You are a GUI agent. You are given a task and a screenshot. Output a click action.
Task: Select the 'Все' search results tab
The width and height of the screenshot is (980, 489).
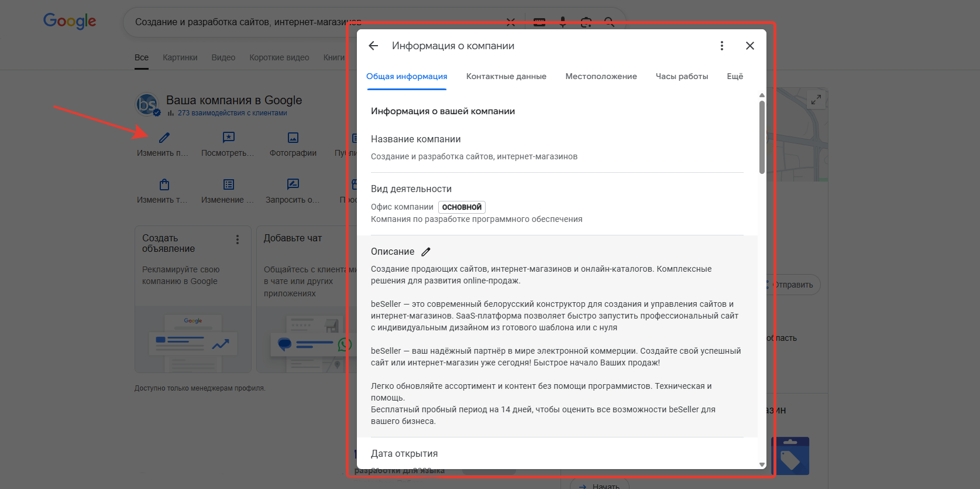[x=142, y=57]
